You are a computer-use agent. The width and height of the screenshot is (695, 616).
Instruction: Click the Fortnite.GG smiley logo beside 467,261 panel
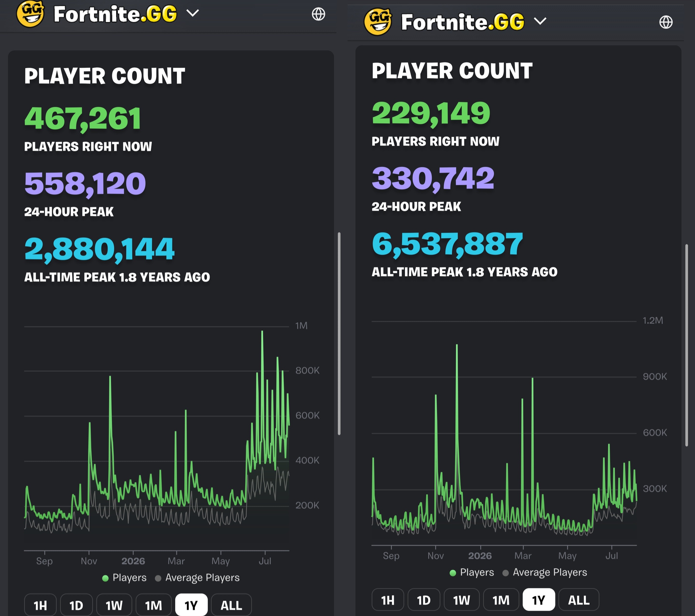click(30, 14)
